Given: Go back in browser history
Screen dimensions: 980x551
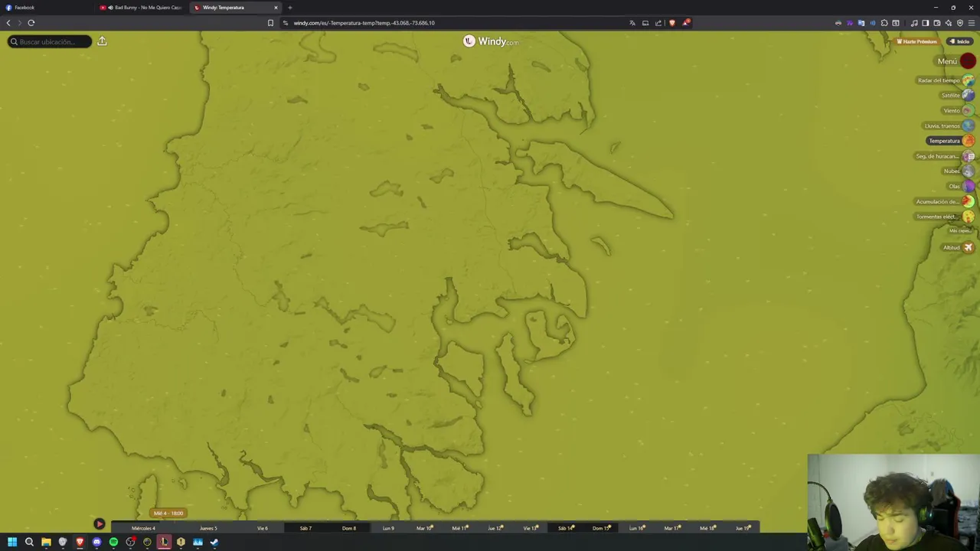Looking at the screenshot, I should click(8, 23).
